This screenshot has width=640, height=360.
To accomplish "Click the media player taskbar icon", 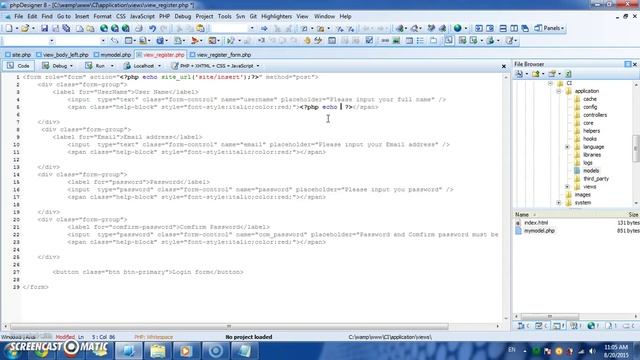I will [x=185, y=351].
